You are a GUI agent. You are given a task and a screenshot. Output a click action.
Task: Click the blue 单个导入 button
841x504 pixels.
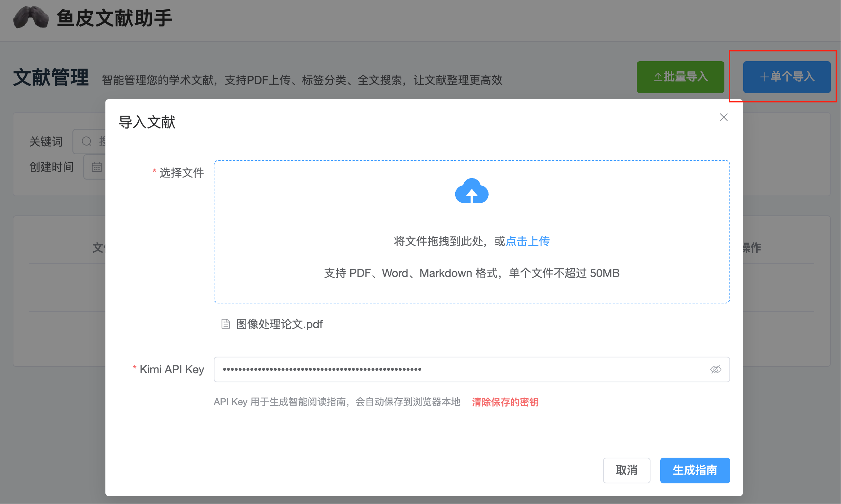(787, 77)
